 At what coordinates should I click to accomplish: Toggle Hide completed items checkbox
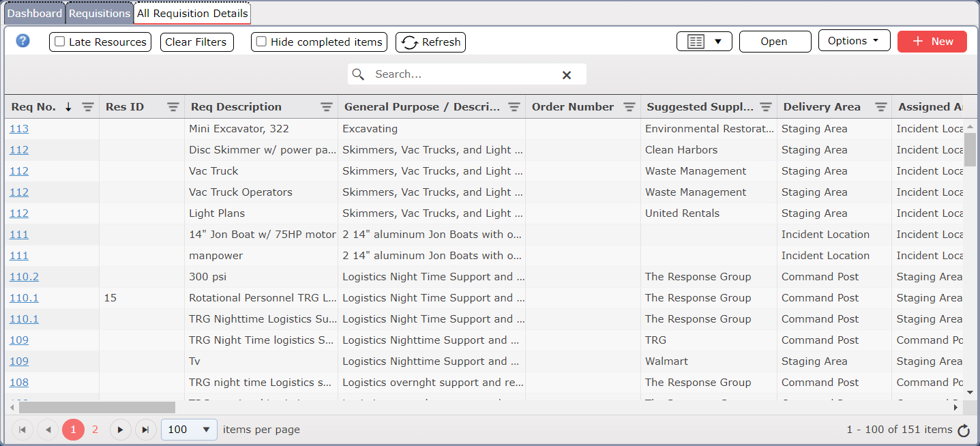pyautogui.click(x=261, y=42)
